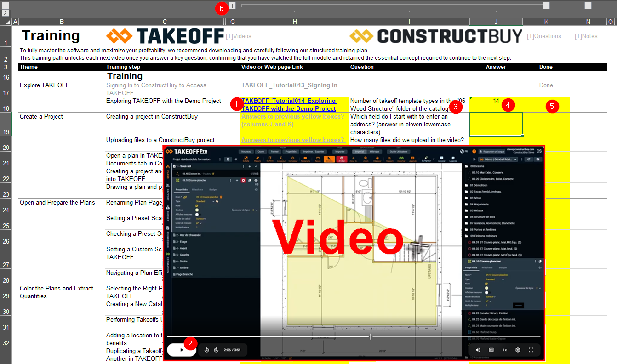Click the Select All corner triangle
617x364 pixels.
point(9,22)
